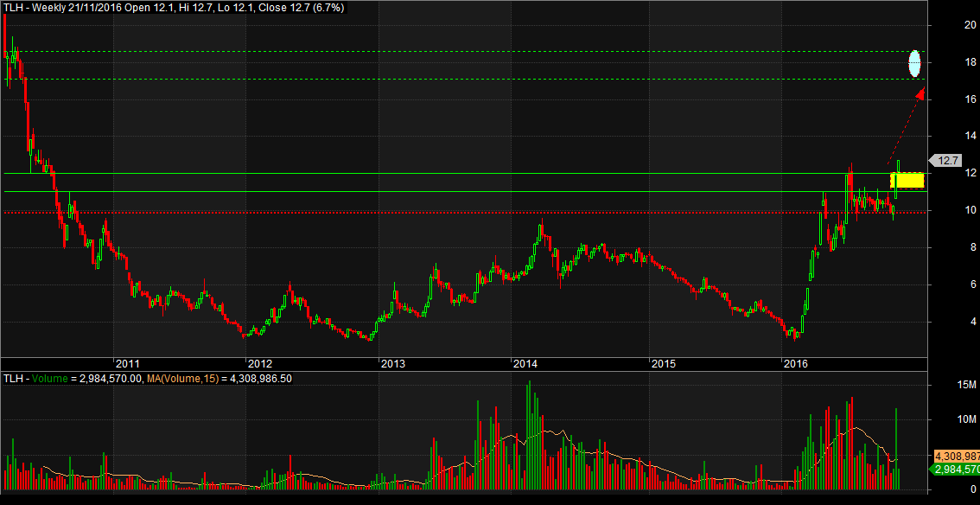980x505 pixels.
Task: Click the orange 4,308,987 MA value tag
Action: click(x=955, y=456)
